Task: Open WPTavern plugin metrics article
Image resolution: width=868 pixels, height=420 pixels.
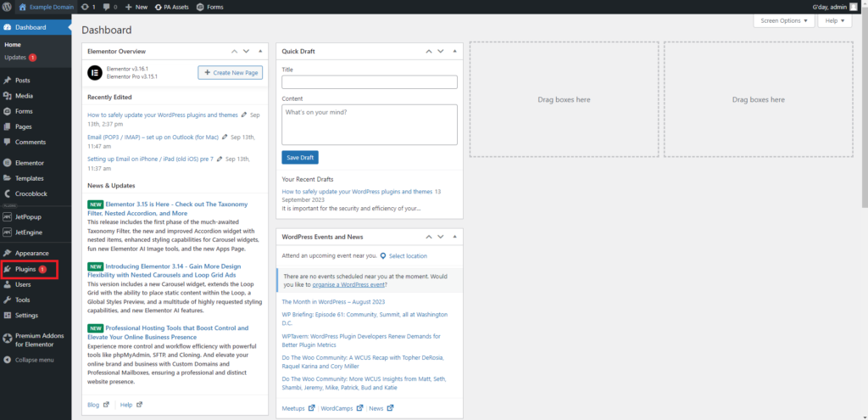Action: pos(361,340)
